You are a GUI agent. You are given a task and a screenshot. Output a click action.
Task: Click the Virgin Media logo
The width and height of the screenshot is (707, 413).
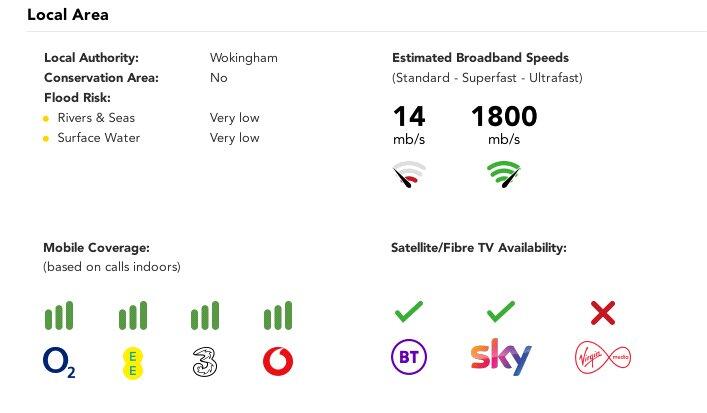(603, 357)
